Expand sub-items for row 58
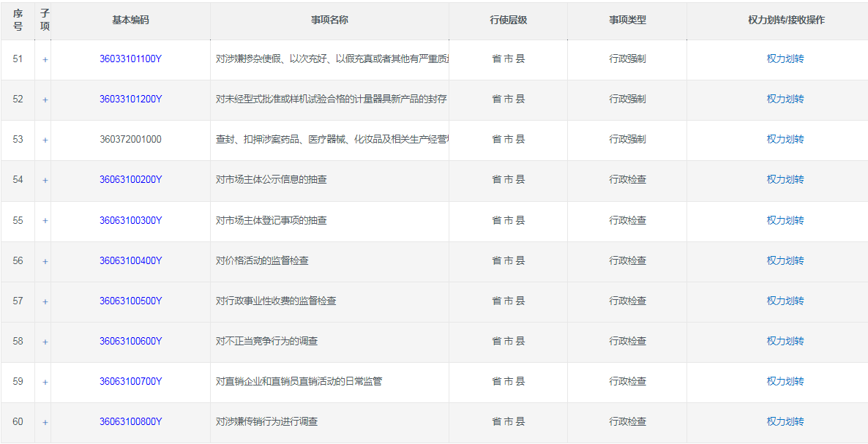 point(45,342)
